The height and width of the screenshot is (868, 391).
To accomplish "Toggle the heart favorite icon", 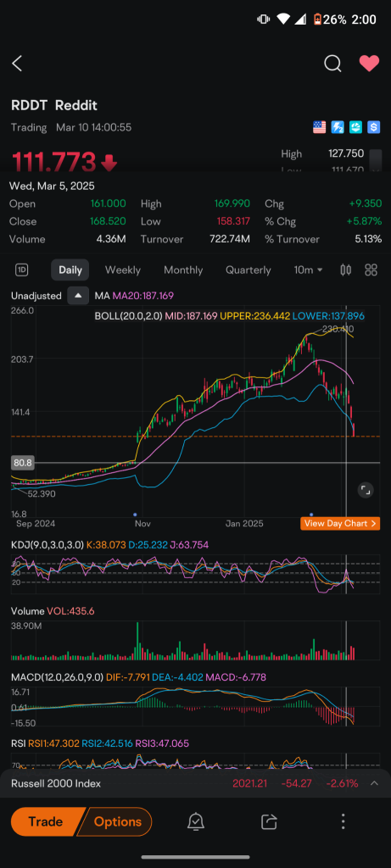I will point(370,64).
